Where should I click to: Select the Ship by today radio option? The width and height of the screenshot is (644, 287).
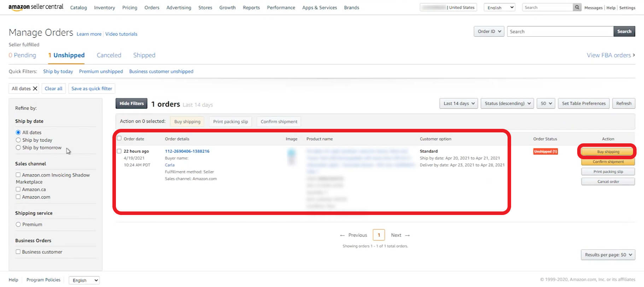(18, 140)
